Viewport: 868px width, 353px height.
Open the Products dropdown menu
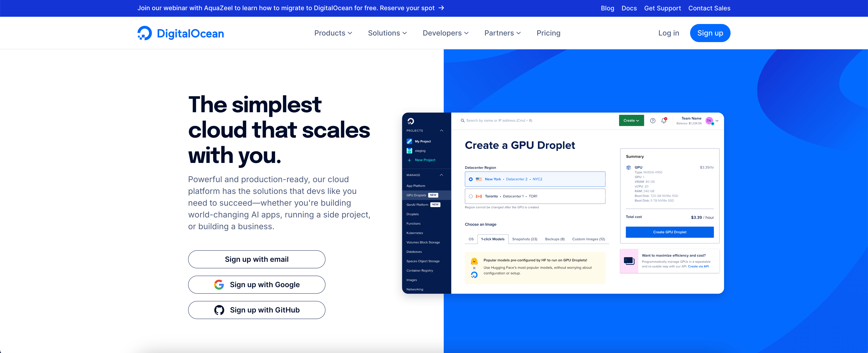[x=333, y=33]
